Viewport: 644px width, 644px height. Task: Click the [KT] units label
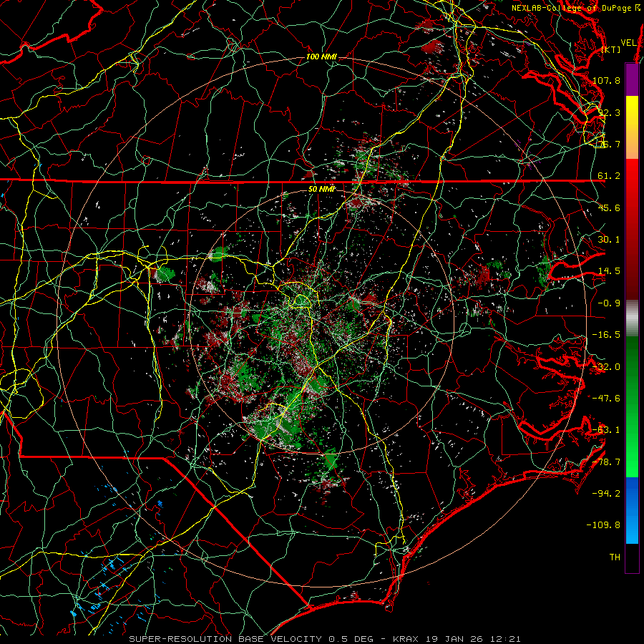click(x=611, y=49)
